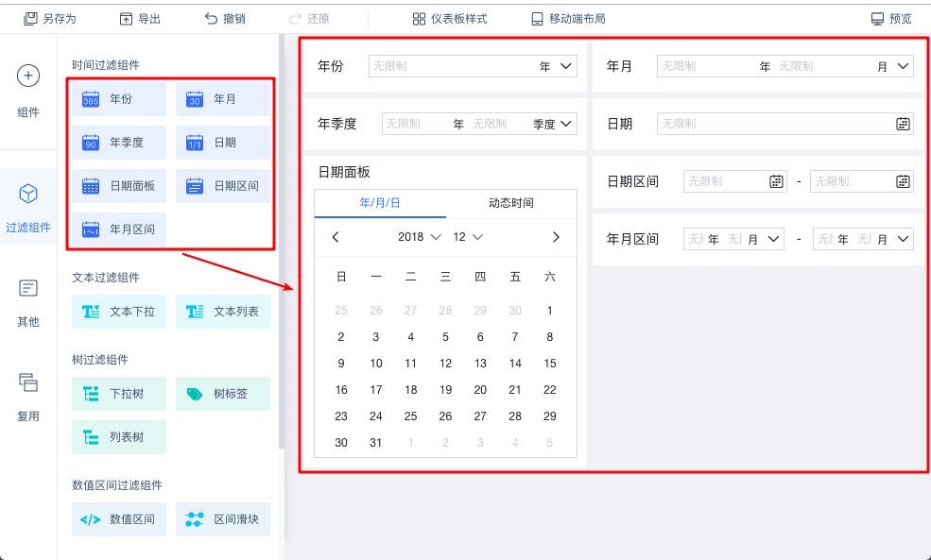Add the 区间滑块 range slider component
Viewport: 931px width, 560px height.
pyautogui.click(x=223, y=519)
